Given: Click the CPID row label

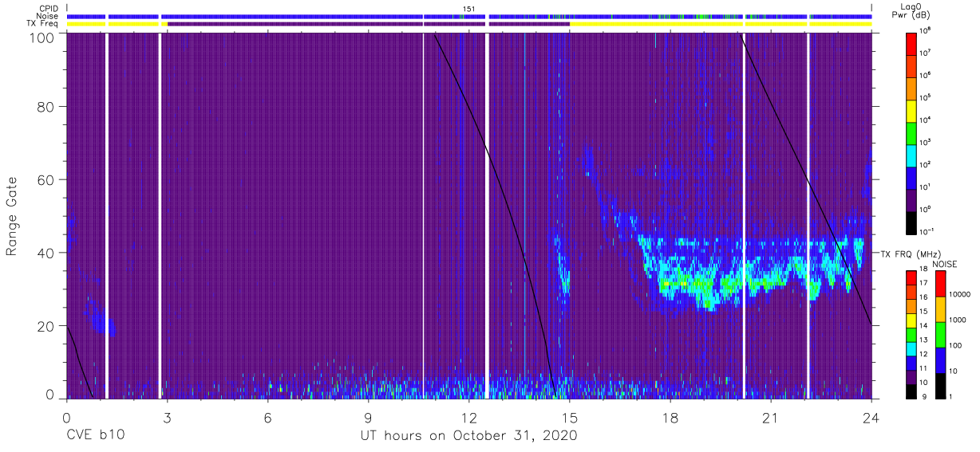Looking at the screenshot, I should click(48, 10).
